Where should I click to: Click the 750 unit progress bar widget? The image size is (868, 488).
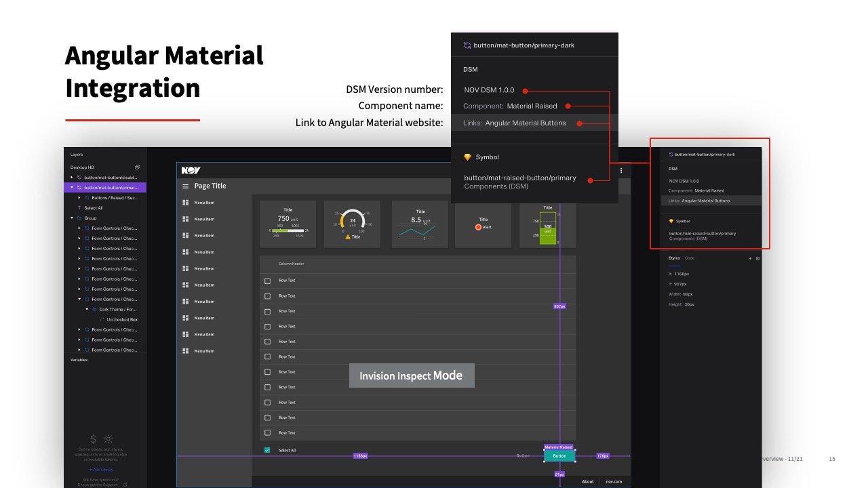288,224
